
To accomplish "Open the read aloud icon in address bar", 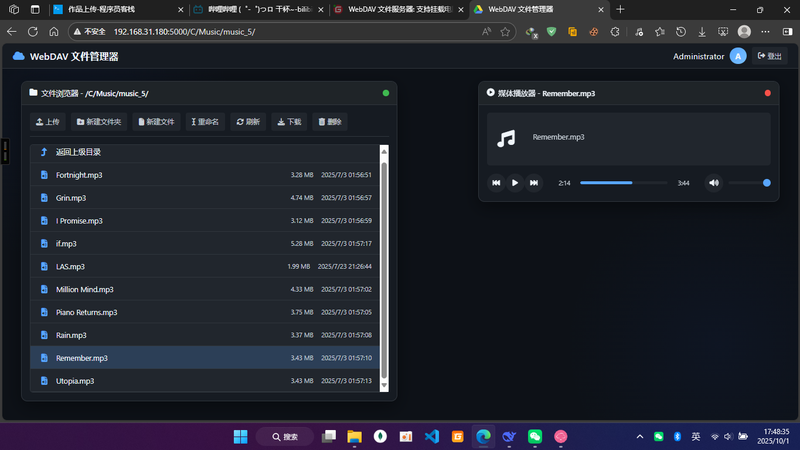I will pos(486,32).
